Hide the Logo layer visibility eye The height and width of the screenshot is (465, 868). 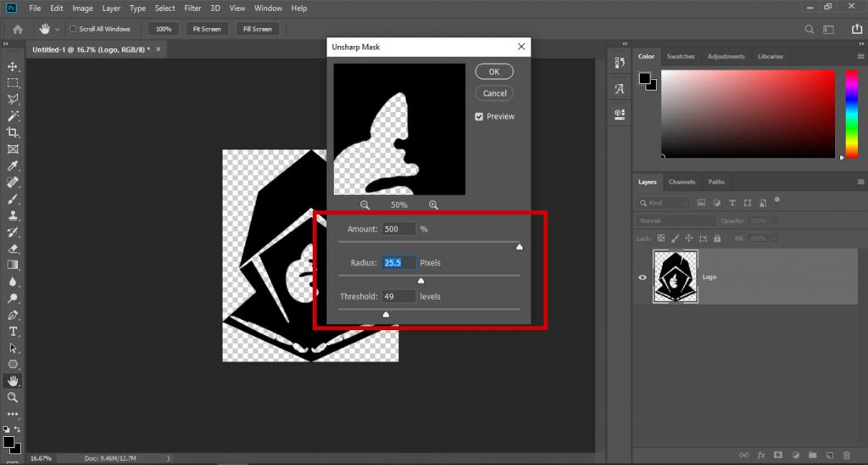[x=643, y=277]
